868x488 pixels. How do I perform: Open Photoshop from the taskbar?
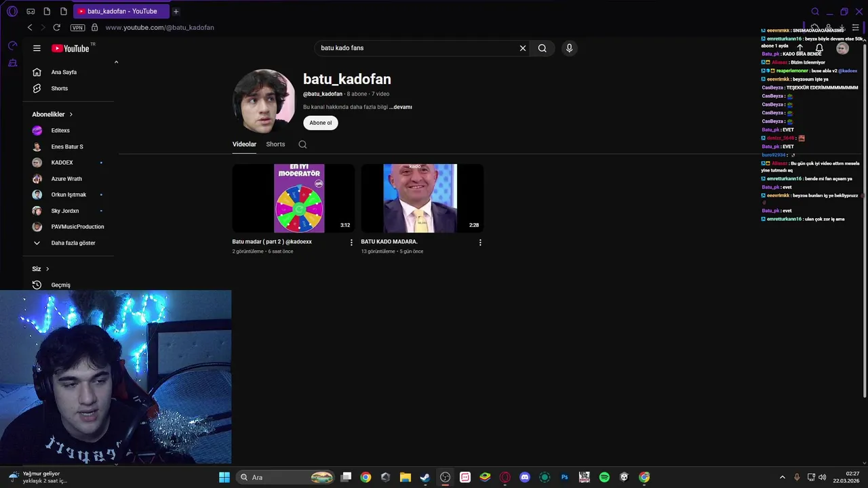564,477
